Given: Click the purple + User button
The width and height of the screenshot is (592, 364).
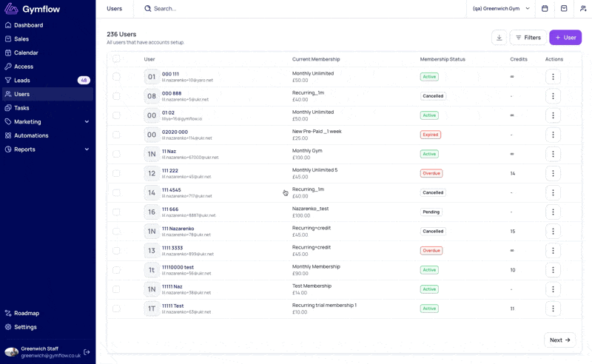Looking at the screenshot, I should 565,38.
